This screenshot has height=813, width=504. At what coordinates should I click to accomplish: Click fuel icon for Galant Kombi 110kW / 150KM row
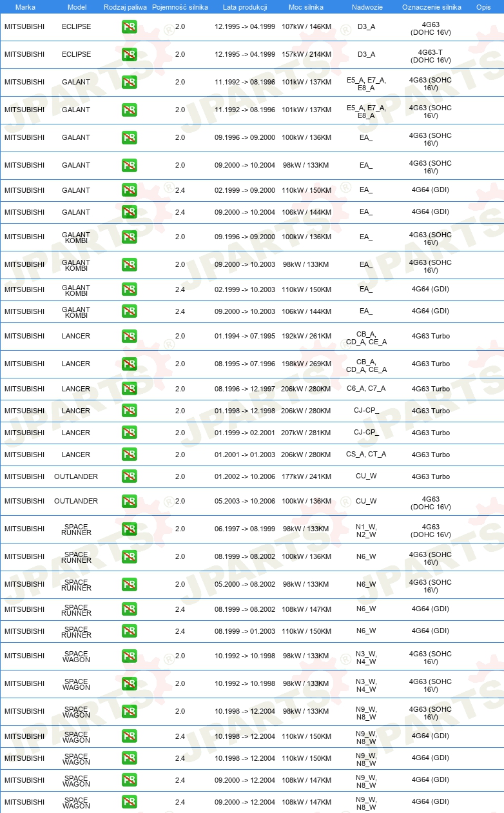tap(129, 289)
